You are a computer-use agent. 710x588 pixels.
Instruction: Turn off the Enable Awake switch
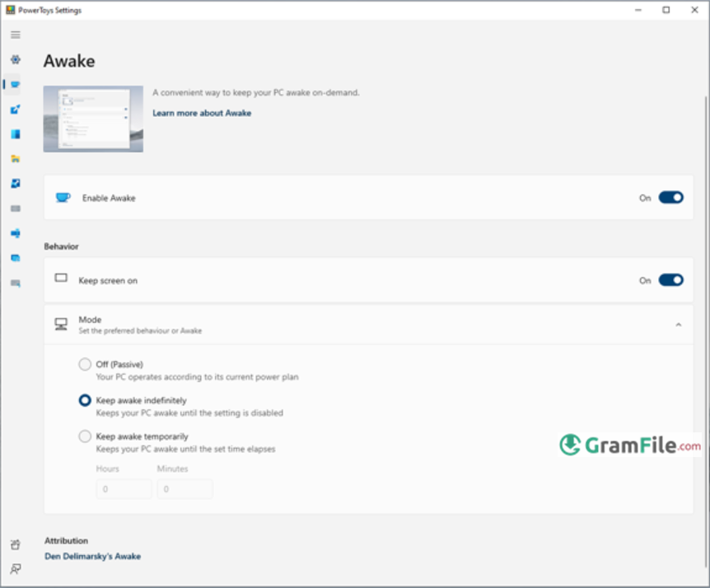click(x=670, y=198)
